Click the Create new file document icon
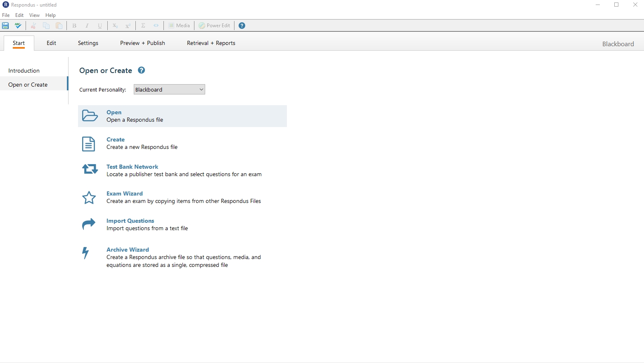The width and height of the screenshot is (644, 363). (x=88, y=144)
